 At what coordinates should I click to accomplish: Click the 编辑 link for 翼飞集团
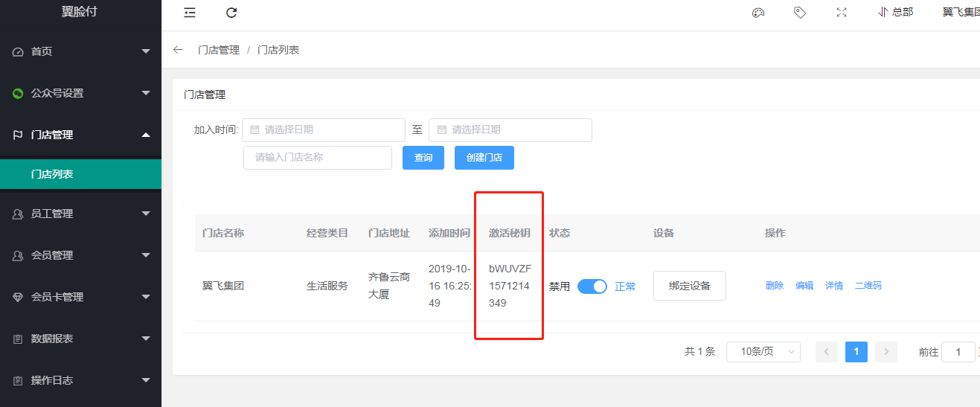(x=804, y=286)
